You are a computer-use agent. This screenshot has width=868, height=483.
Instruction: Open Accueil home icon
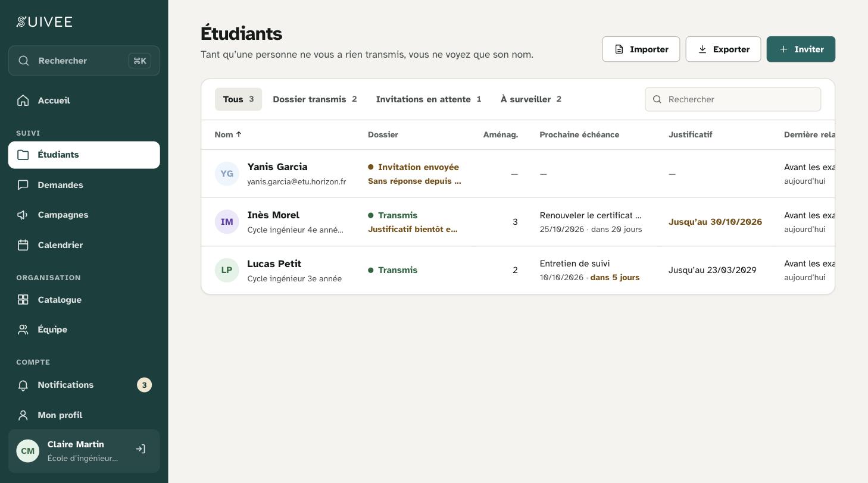tap(23, 101)
